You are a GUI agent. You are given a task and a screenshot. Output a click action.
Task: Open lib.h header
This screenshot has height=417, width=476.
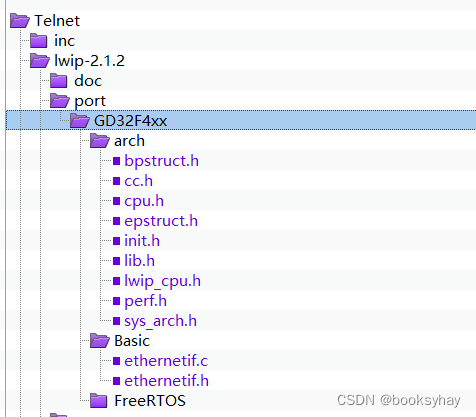coord(139,261)
